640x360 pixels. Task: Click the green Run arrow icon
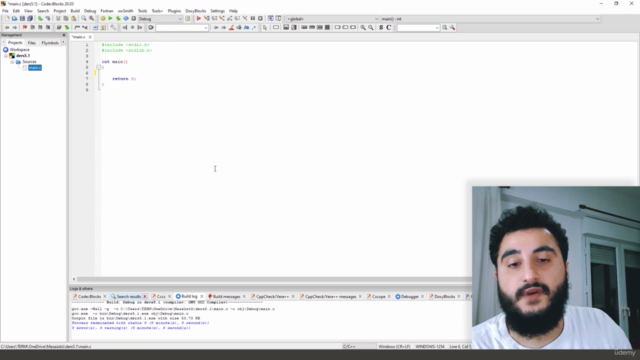[110, 19]
